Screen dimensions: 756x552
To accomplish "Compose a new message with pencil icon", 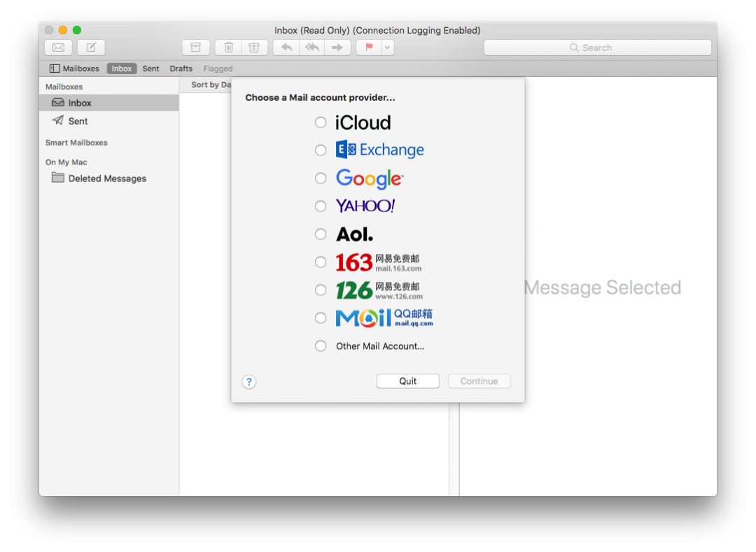I will 91,48.
